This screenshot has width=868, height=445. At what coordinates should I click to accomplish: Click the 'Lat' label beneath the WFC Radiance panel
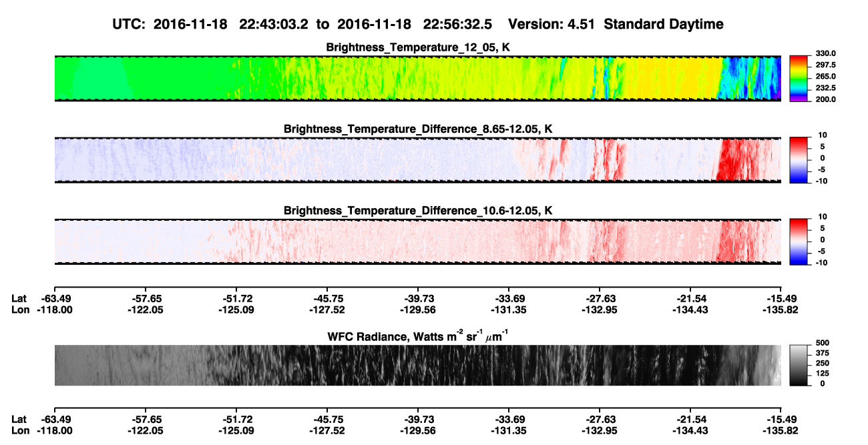pyautogui.click(x=19, y=419)
